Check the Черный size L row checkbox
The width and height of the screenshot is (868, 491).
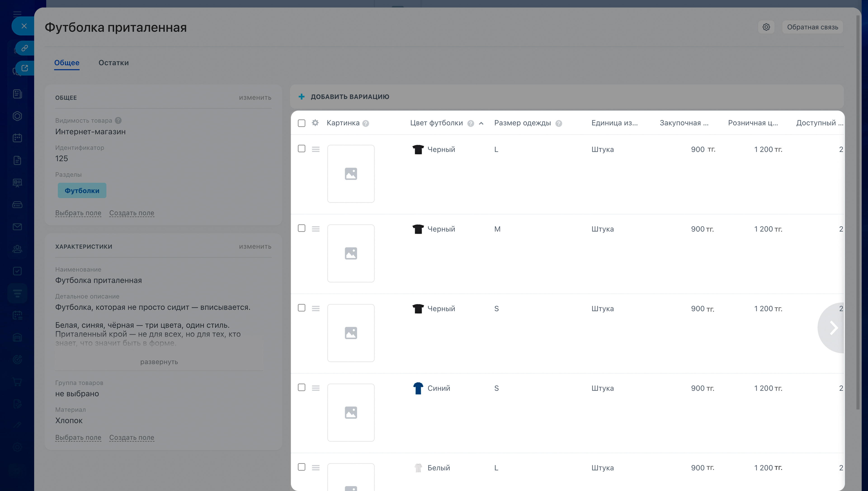click(302, 149)
